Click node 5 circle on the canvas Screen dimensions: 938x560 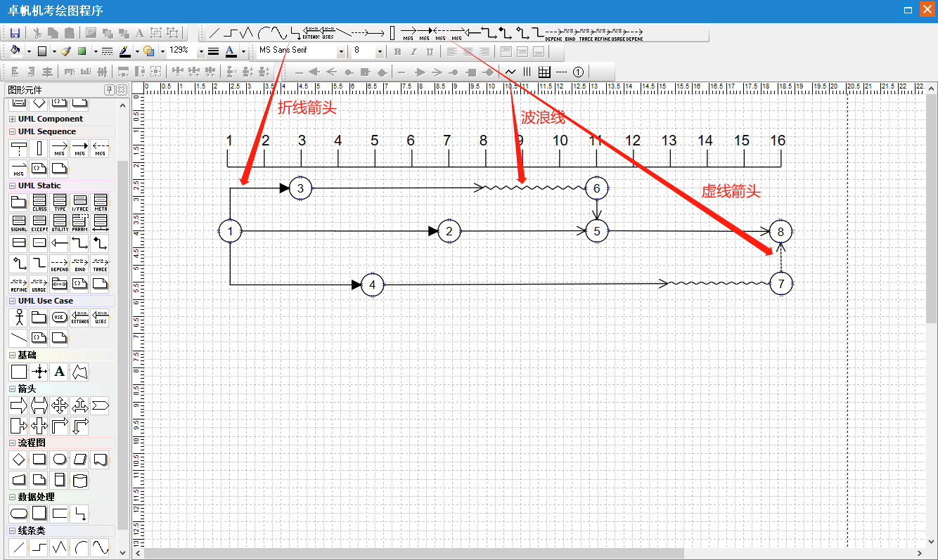(x=597, y=230)
